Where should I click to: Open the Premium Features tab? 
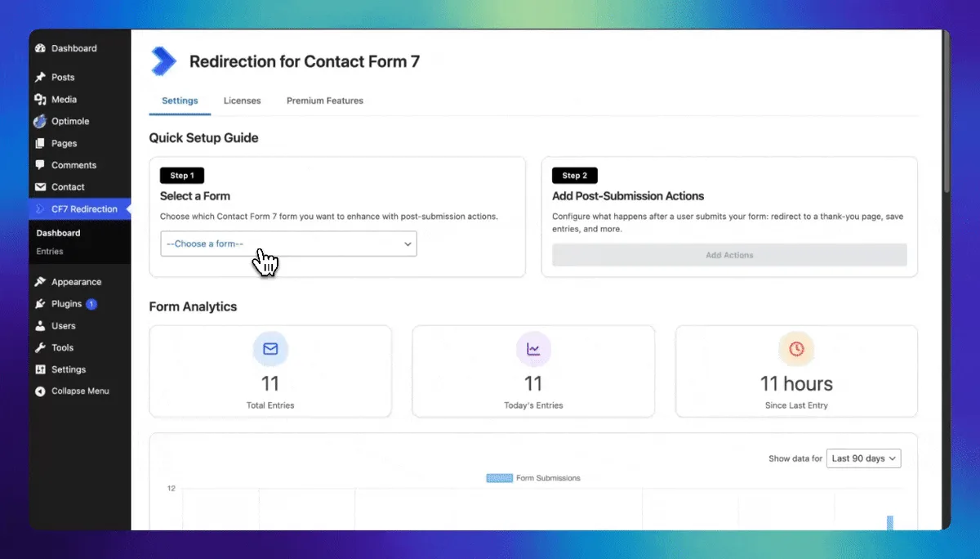tap(325, 101)
